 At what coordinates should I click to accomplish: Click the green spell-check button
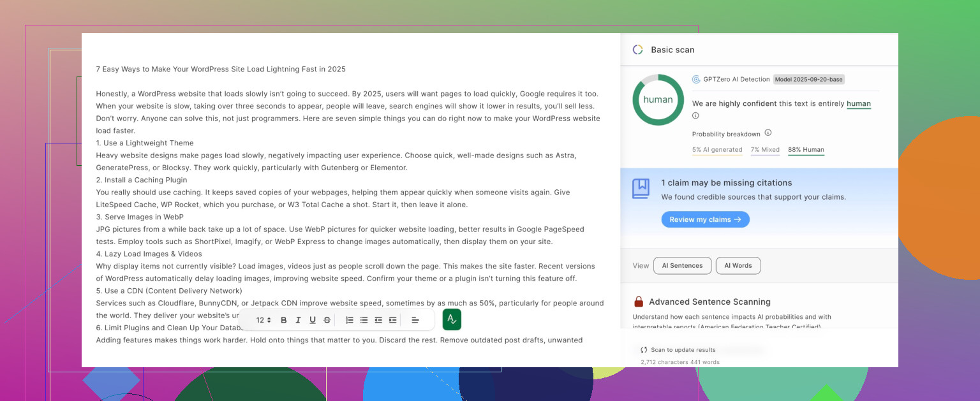point(452,319)
